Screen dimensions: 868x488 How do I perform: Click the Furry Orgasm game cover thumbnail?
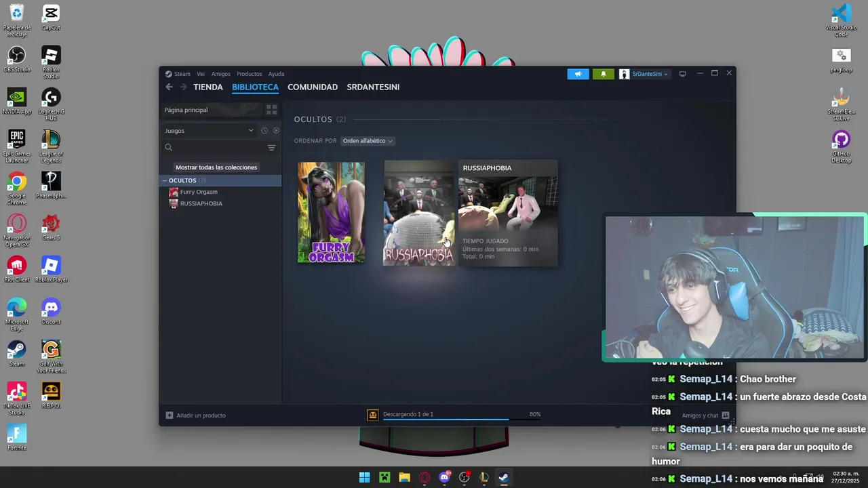331,212
